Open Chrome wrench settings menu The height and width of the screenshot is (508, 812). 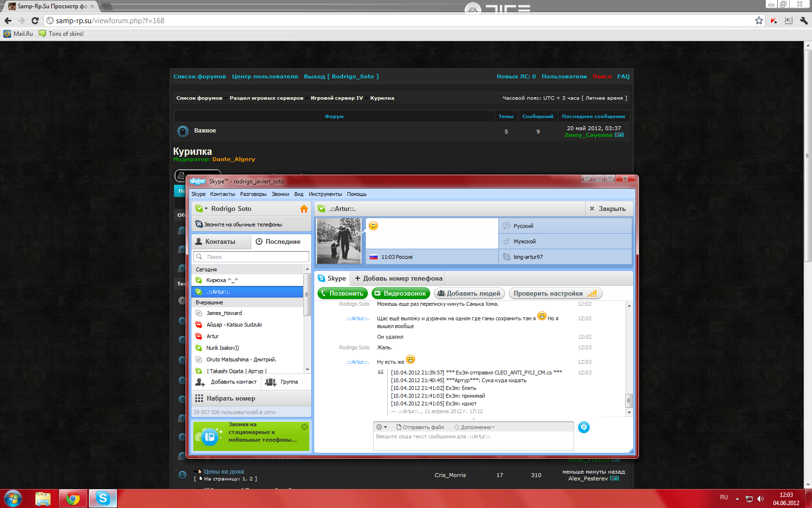pos(804,21)
